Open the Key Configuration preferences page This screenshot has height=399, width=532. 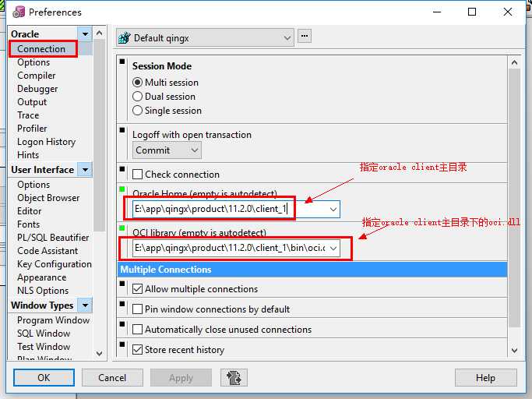click(55, 264)
